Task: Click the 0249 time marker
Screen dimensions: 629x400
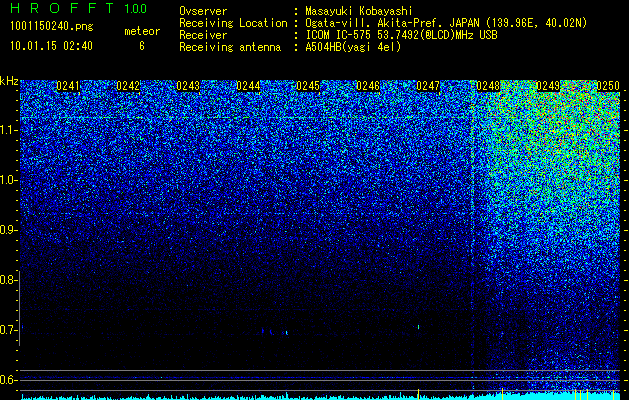Action: pyautogui.click(x=548, y=86)
